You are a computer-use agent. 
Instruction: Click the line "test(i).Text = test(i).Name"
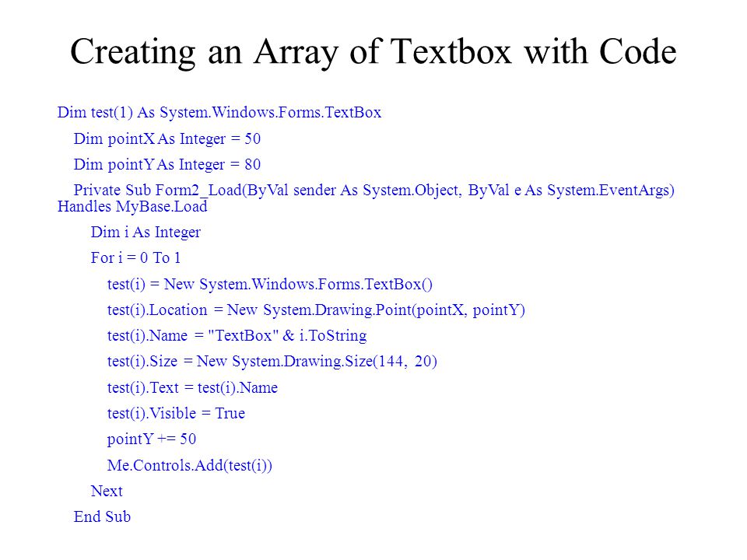point(192,387)
